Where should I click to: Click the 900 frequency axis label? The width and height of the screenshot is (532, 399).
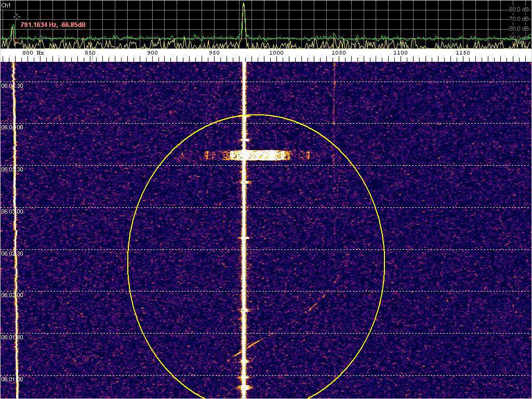[x=152, y=53]
